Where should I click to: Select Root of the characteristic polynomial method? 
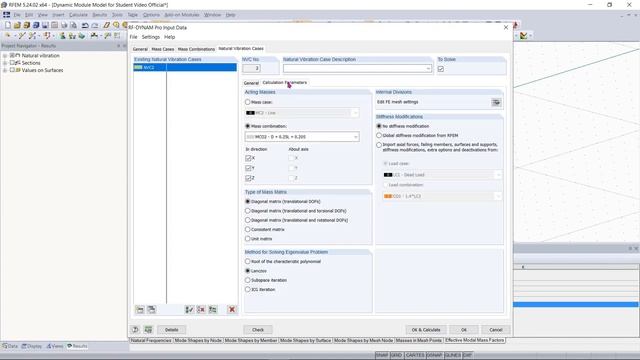pyautogui.click(x=247, y=261)
